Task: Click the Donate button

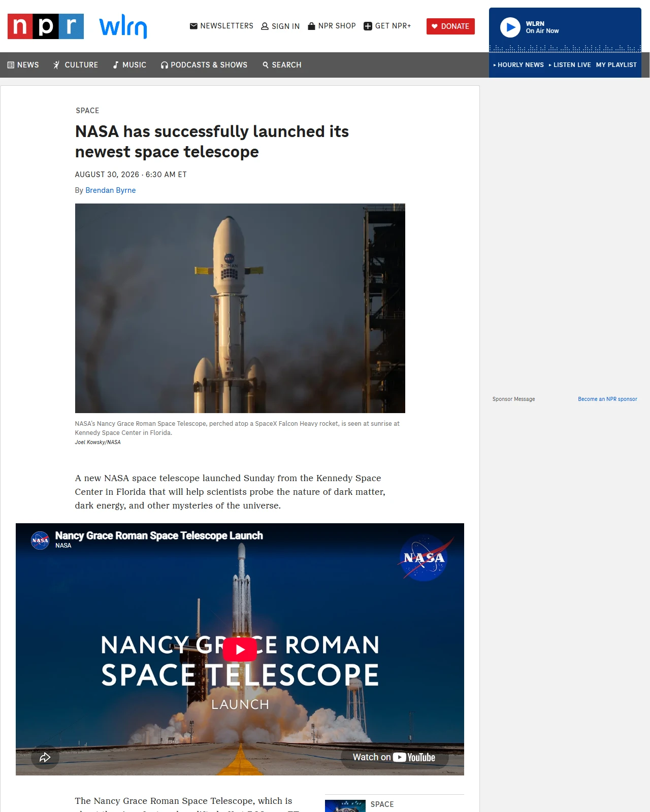Action: click(450, 26)
